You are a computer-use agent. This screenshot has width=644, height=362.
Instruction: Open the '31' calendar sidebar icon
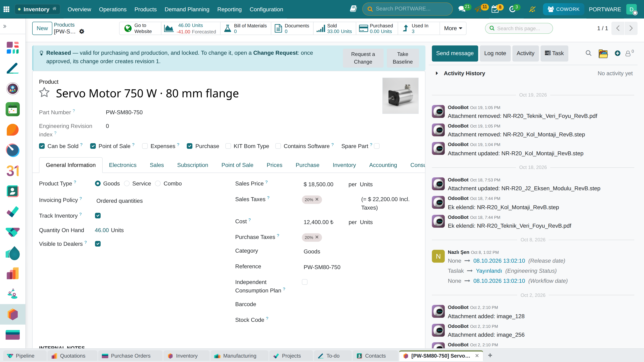click(12, 171)
